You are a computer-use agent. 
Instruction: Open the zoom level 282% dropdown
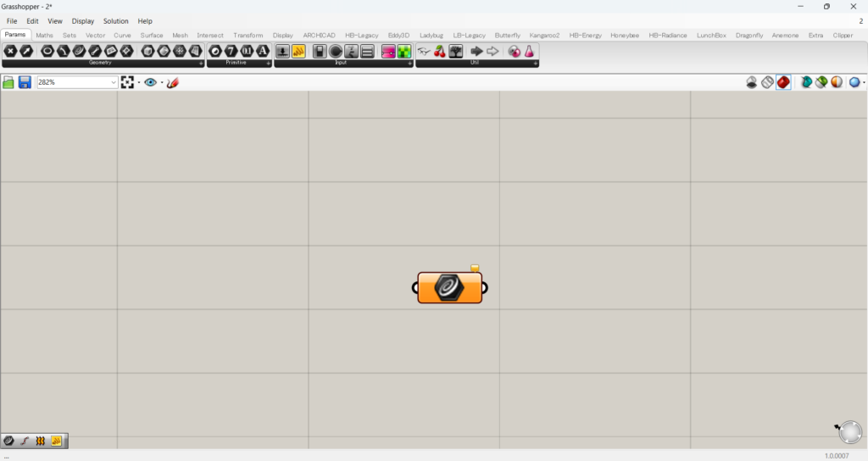[114, 82]
